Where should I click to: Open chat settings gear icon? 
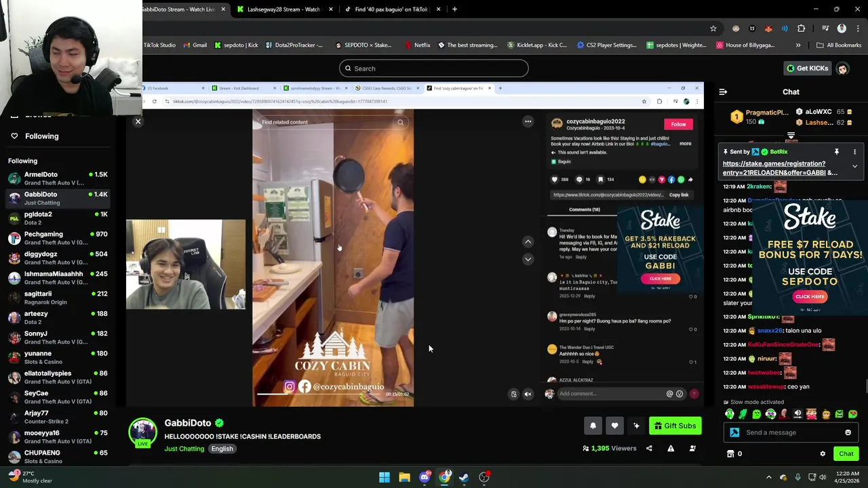point(823,454)
